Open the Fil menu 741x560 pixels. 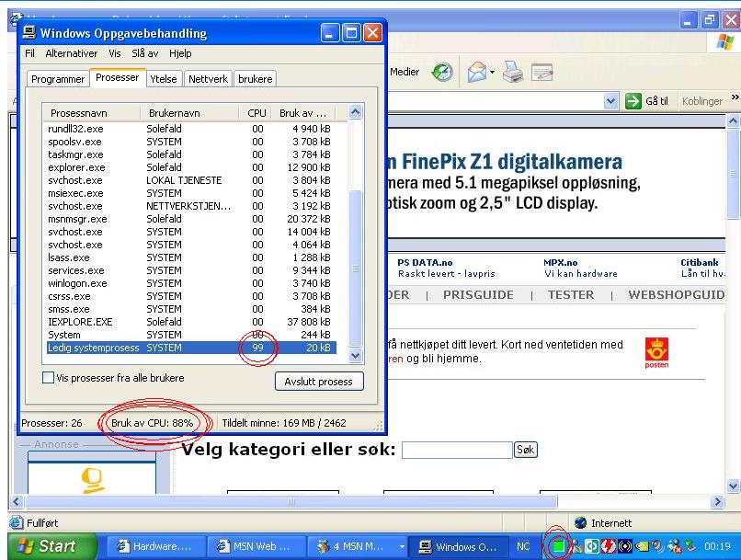point(29,53)
